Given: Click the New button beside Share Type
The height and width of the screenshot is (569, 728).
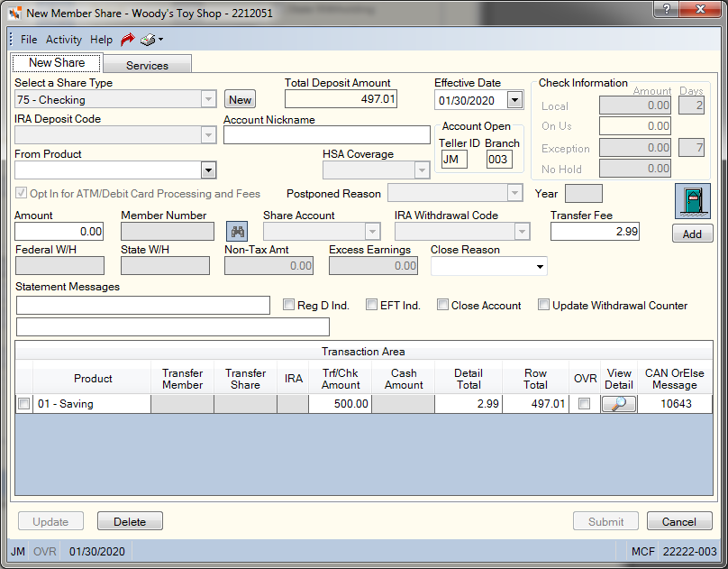Looking at the screenshot, I should 240,99.
